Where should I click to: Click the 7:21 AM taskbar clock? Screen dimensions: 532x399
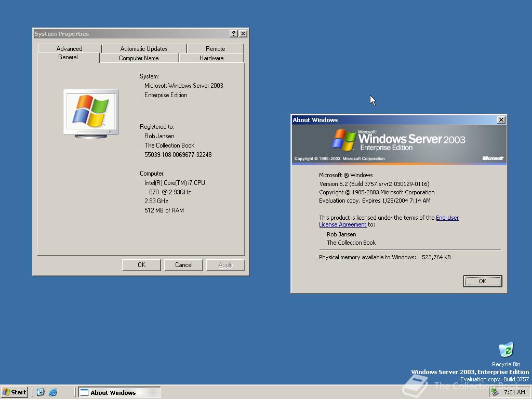pyautogui.click(x=514, y=392)
